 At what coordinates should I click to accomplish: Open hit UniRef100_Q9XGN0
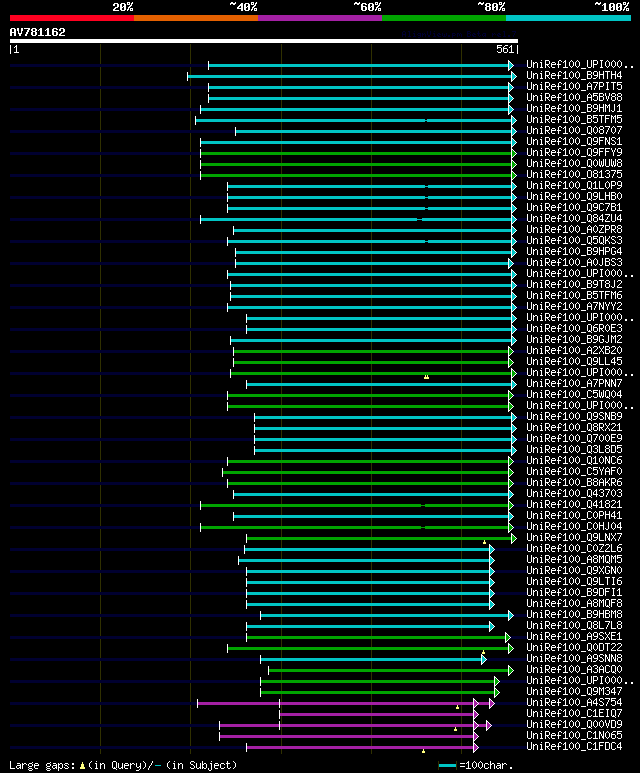[x=574, y=570]
